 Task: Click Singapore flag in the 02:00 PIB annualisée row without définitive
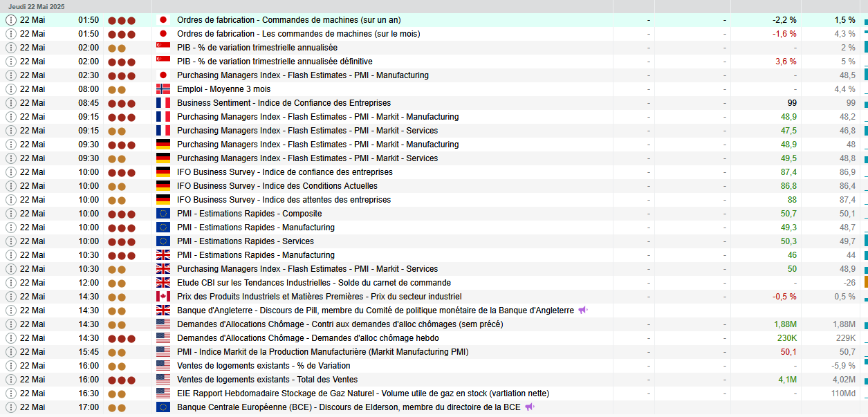[163, 48]
